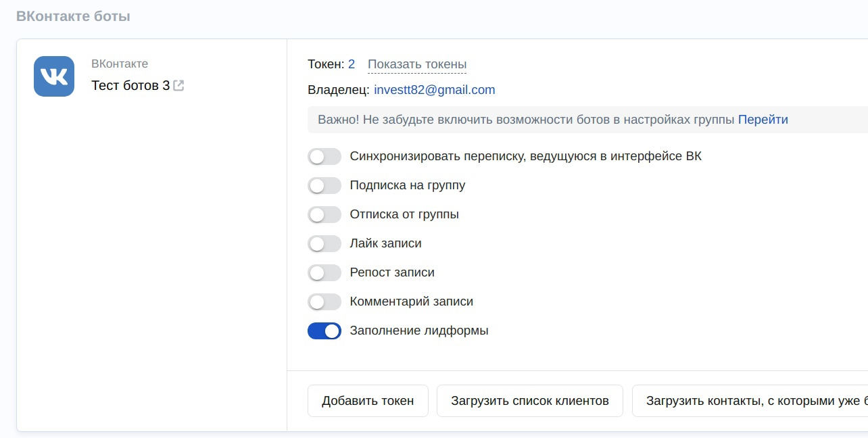Follow the Перейти link to group settings
868x438 pixels.
763,120
